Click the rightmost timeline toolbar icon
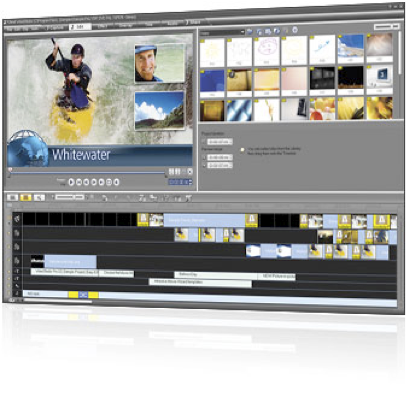Image resolution: width=413 pixels, height=403 pixels. tap(189, 198)
